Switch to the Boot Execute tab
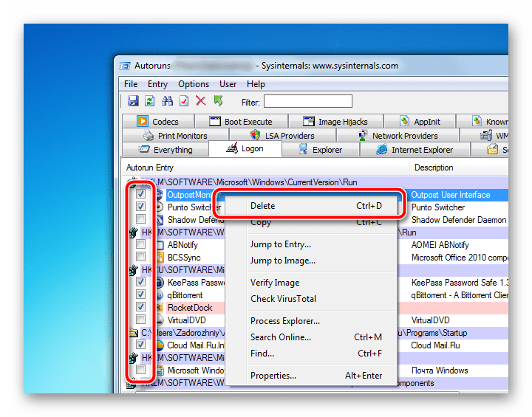 241,121
